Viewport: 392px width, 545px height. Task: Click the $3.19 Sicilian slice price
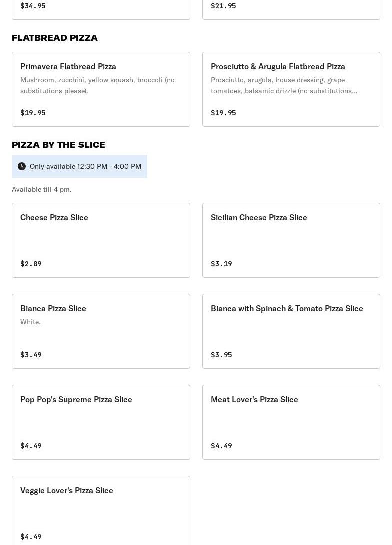221,264
